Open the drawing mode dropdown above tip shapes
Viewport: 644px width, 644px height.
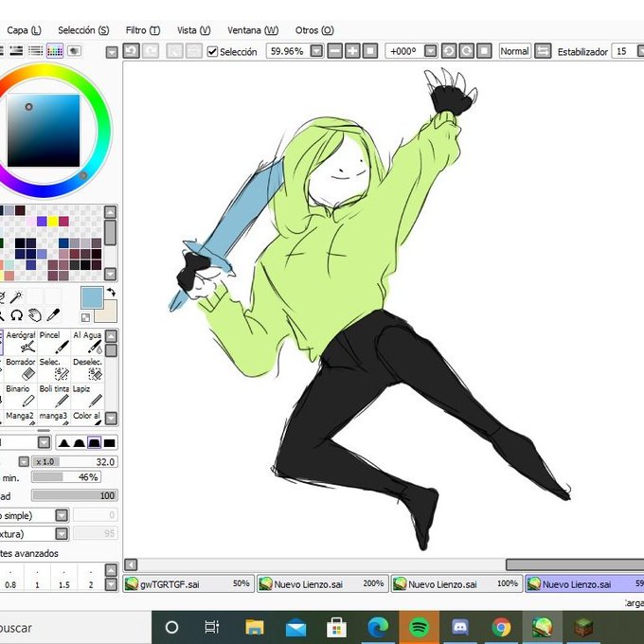coord(44,442)
